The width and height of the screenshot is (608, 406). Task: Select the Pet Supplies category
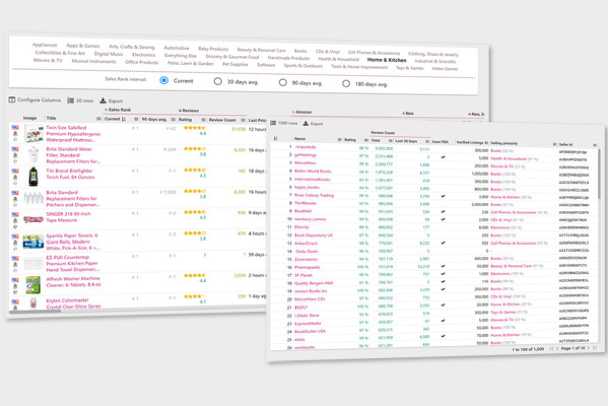235,64
